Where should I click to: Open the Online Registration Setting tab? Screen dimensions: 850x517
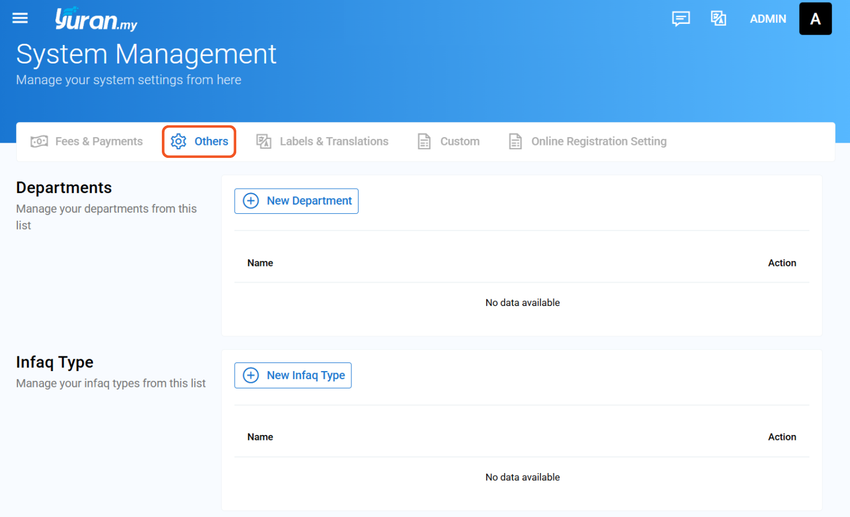point(588,141)
